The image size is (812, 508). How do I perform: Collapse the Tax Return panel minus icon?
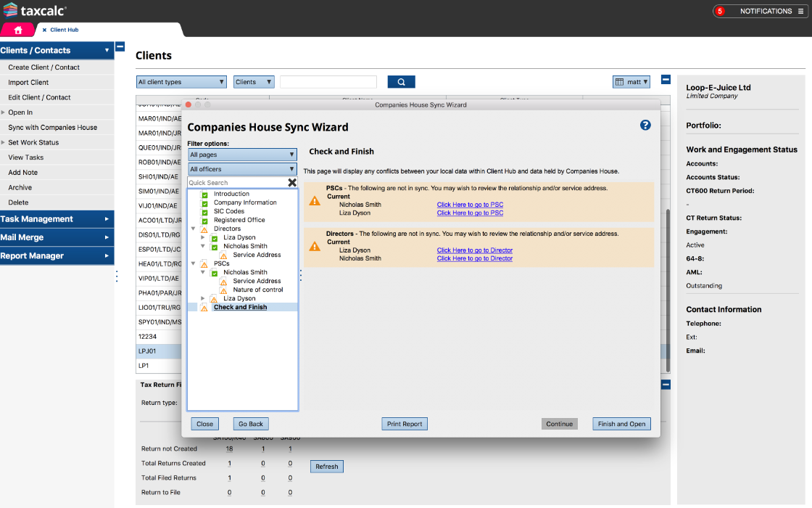click(666, 385)
